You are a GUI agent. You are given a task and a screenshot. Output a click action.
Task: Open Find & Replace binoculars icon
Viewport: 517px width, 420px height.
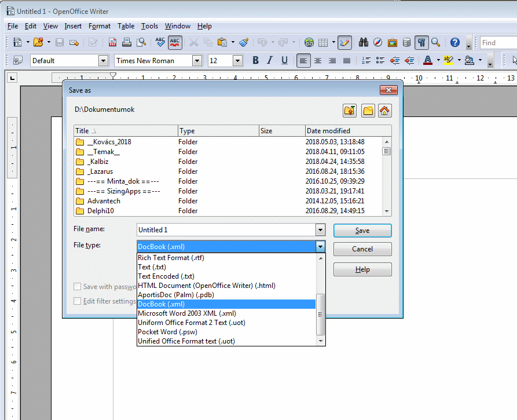364,42
